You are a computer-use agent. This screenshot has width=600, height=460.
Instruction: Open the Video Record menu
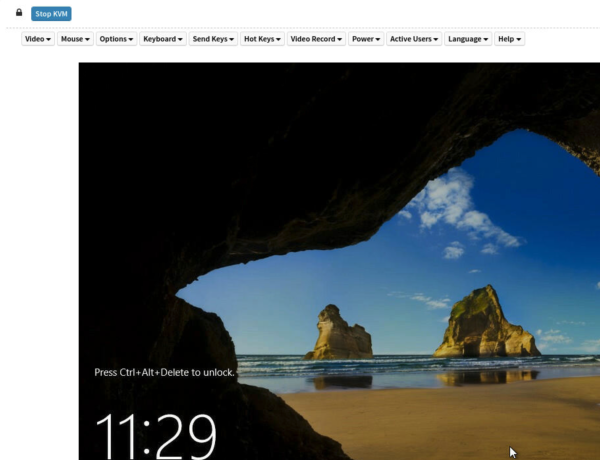[x=316, y=39]
